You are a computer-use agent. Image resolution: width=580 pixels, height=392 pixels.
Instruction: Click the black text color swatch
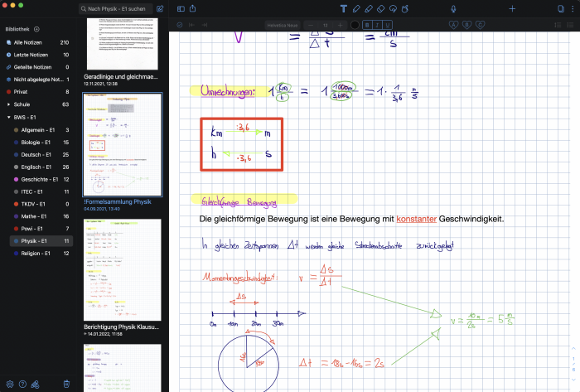[355, 25]
